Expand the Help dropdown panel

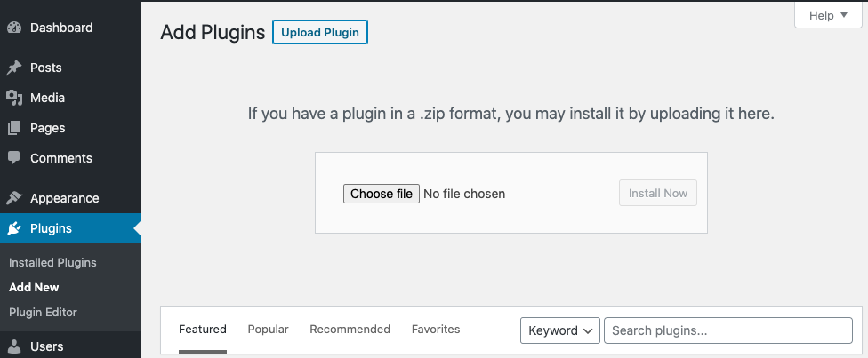pyautogui.click(x=828, y=15)
